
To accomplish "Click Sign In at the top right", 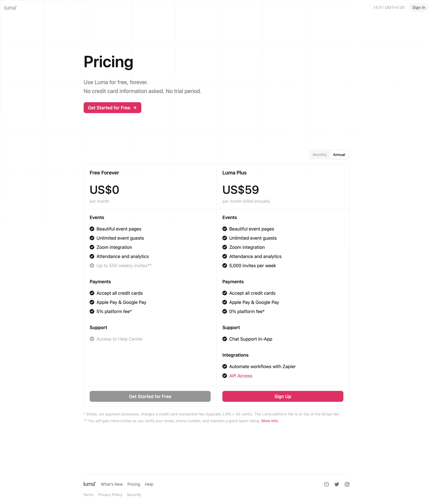I will (x=419, y=7).
